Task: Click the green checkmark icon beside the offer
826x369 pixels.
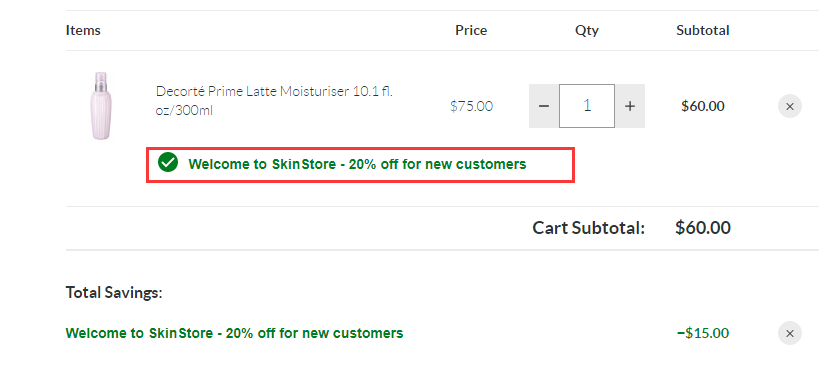Action: (168, 163)
